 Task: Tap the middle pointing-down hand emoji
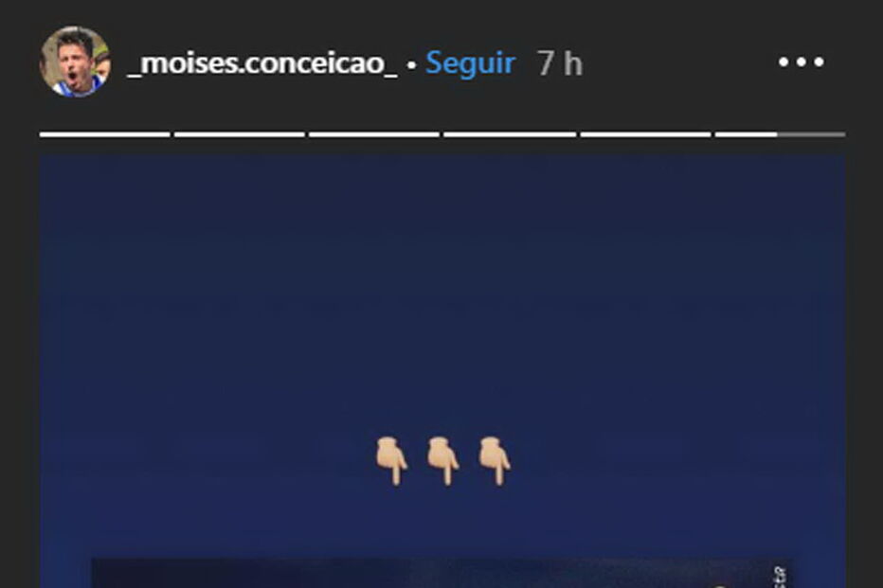(443, 461)
